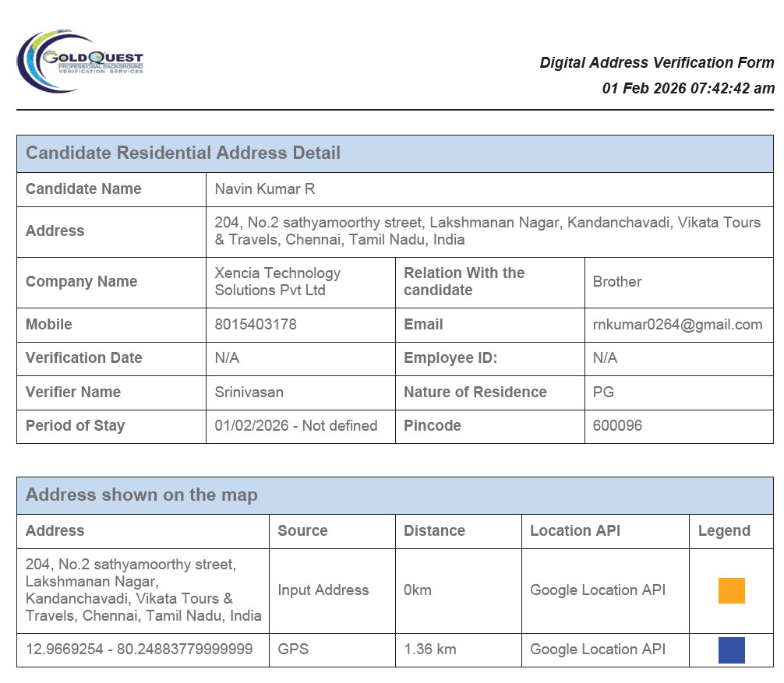This screenshot has width=784, height=683.
Task: Click the GoldQuest logo
Action: (x=80, y=61)
